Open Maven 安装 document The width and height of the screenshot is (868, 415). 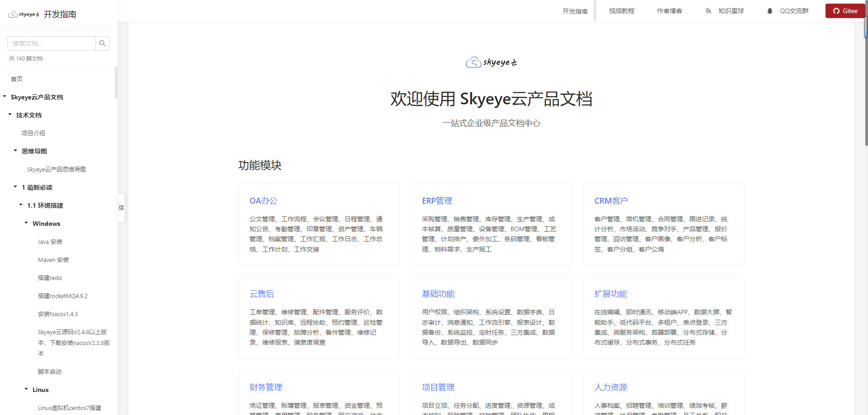tap(53, 260)
